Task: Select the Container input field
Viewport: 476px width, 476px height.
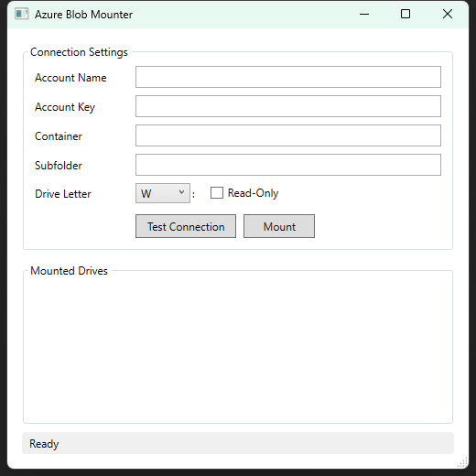Action: 288,135
